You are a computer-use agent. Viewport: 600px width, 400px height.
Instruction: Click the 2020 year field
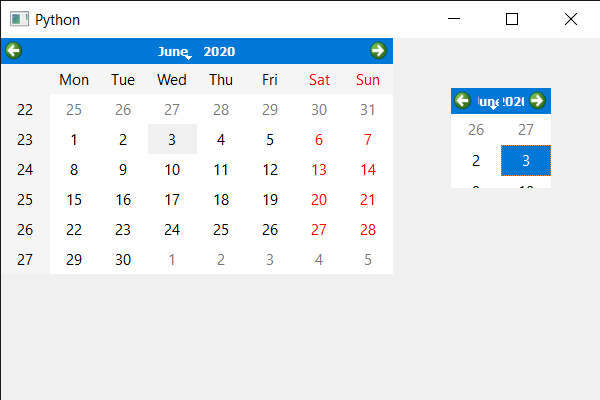(x=219, y=52)
